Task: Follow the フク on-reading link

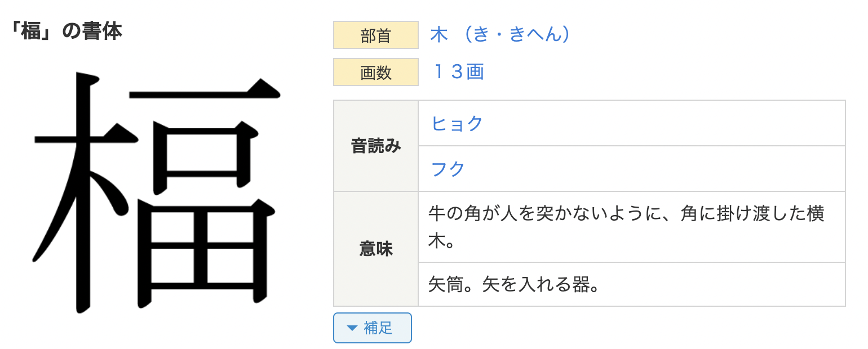Action: click(448, 169)
